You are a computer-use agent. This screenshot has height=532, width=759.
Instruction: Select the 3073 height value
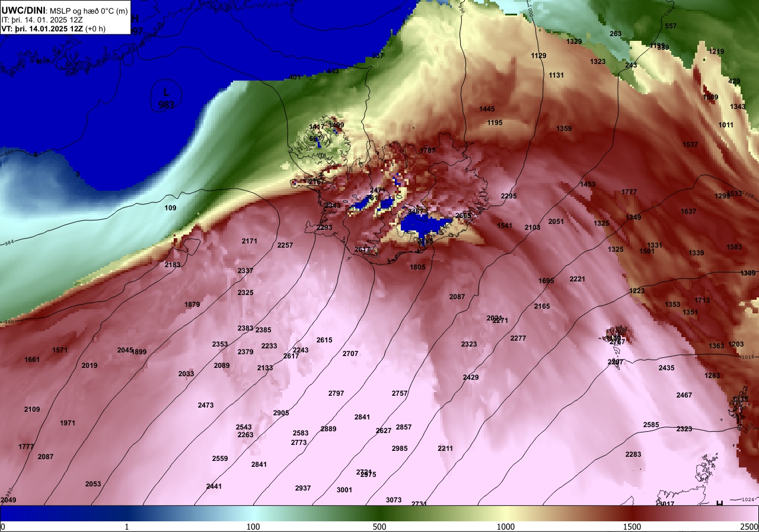394,500
